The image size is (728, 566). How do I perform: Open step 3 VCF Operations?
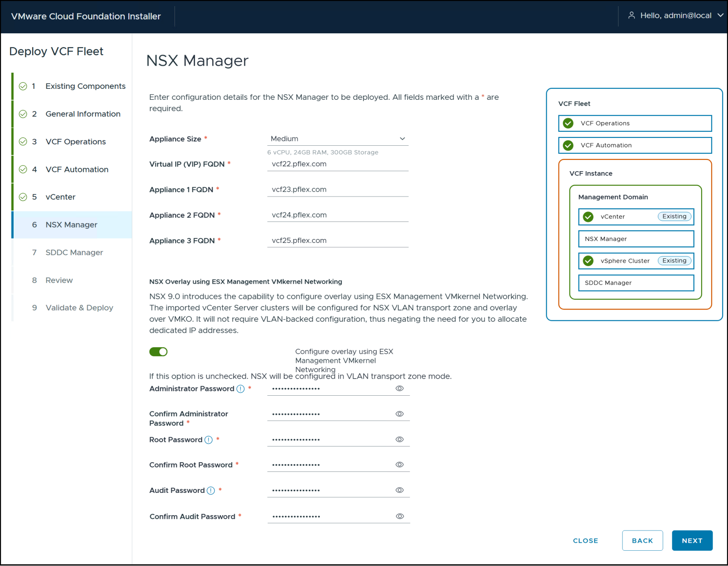72,142
